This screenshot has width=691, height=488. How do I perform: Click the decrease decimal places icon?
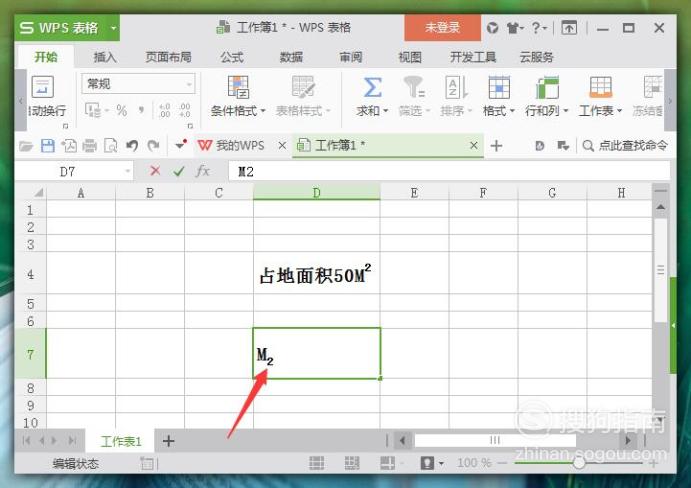click(185, 110)
